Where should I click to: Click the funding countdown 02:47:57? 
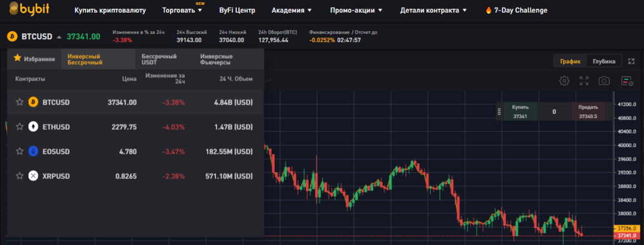click(349, 40)
